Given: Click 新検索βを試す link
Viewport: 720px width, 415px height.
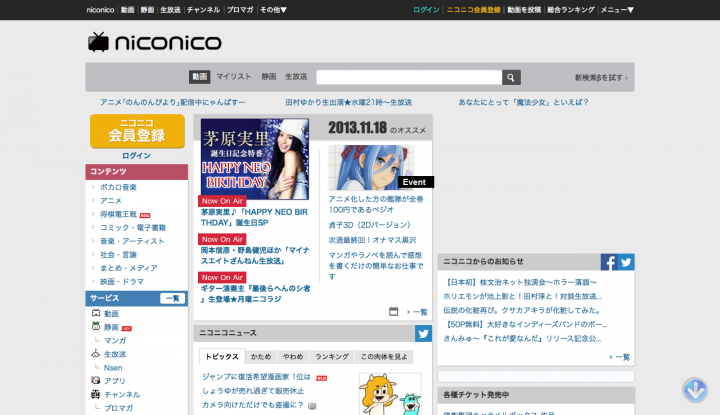Looking at the screenshot, I should pyautogui.click(x=601, y=78).
